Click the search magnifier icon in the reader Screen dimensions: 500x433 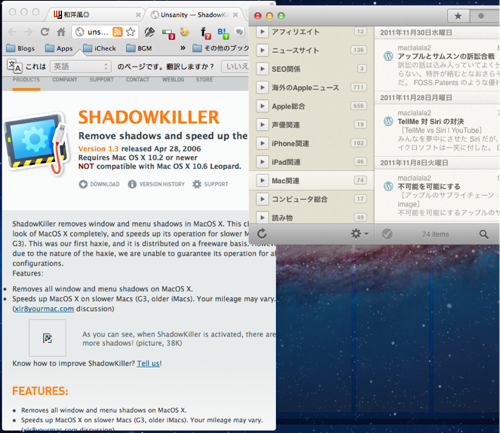coord(484,234)
